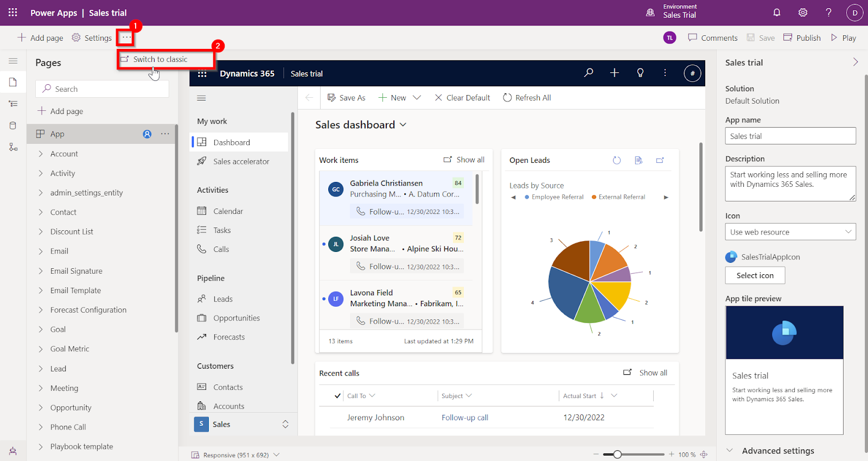Click the next legend page arrow
Viewport: 868px width, 461px height.
[x=666, y=197]
